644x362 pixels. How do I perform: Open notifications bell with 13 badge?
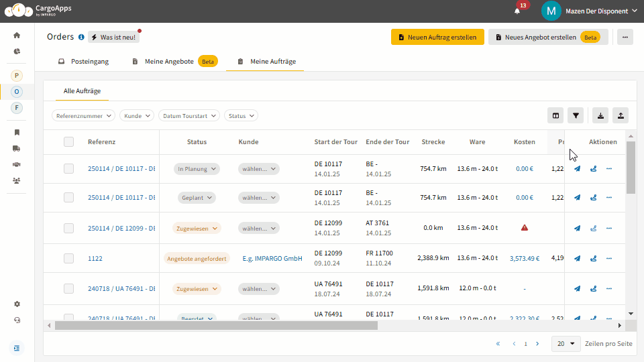pyautogui.click(x=517, y=11)
